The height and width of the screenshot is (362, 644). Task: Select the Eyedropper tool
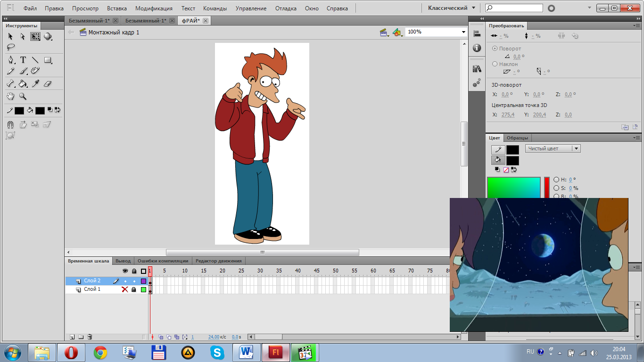click(35, 83)
